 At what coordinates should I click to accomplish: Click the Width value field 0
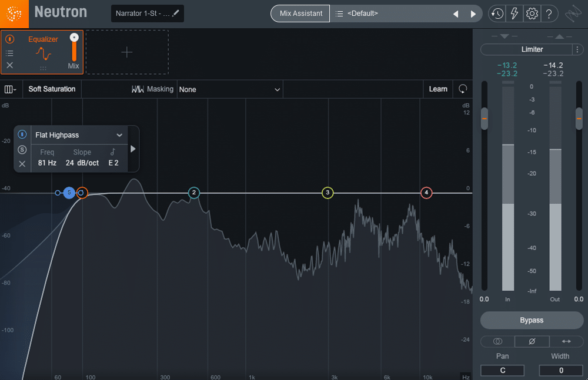[x=561, y=370]
